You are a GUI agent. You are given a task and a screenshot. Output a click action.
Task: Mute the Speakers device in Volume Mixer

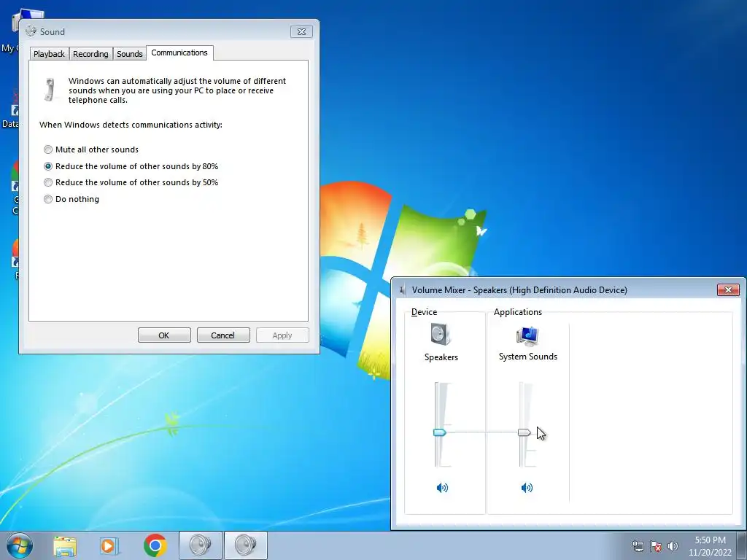pos(442,488)
